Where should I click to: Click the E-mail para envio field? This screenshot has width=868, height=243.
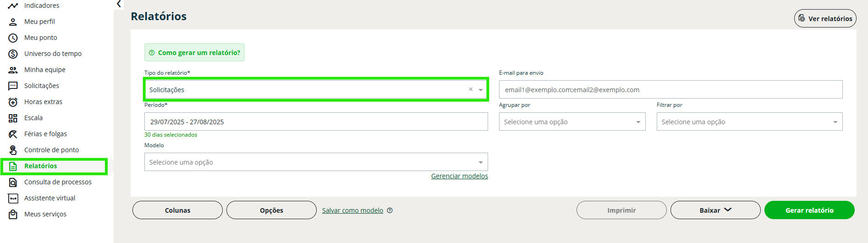click(670, 89)
